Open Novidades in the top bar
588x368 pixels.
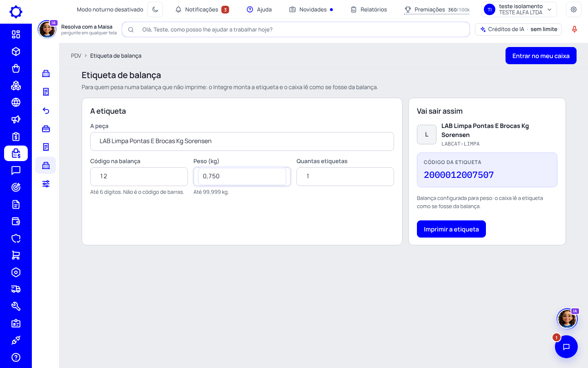pyautogui.click(x=311, y=9)
